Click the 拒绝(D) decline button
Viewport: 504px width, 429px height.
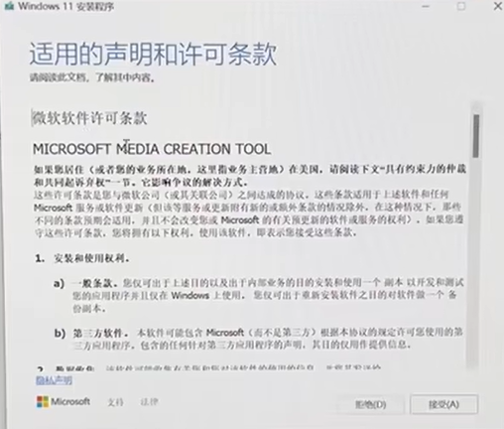tap(370, 404)
